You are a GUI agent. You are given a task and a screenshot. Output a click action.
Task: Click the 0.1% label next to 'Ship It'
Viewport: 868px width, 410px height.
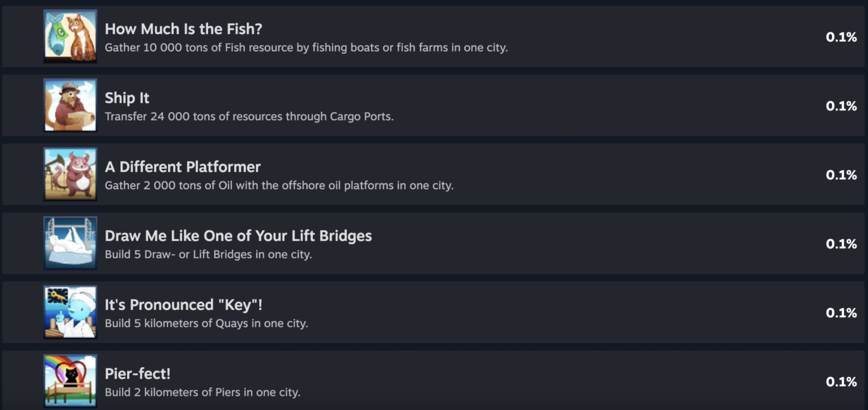click(x=841, y=105)
